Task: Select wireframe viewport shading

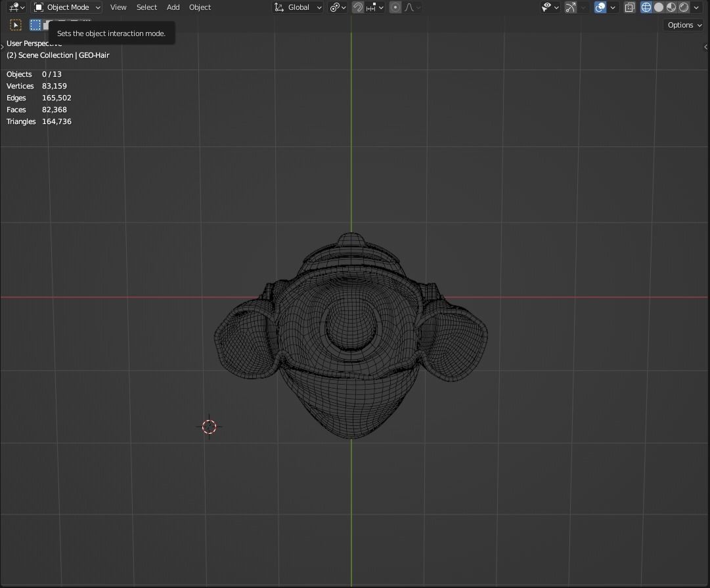Action: pos(646,7)
